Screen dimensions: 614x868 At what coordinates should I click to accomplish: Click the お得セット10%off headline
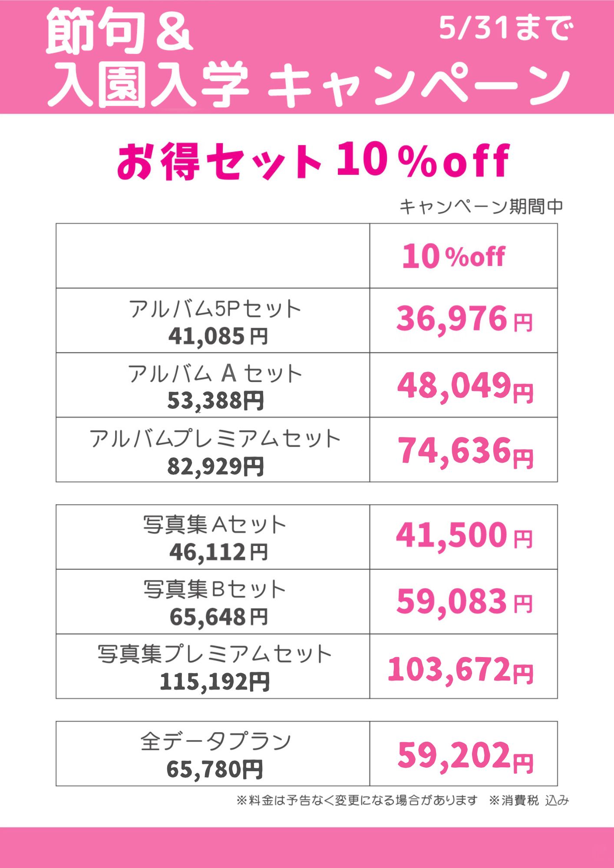coord(313,161)
